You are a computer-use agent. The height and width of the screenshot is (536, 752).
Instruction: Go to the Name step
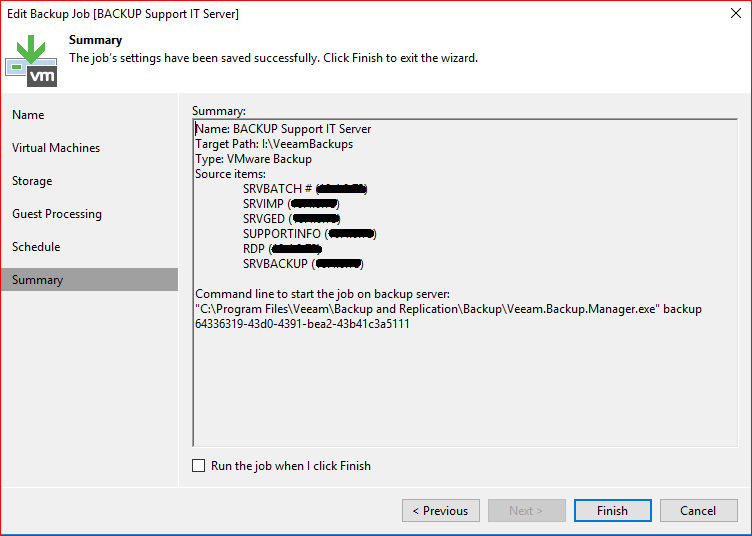(x=28, y=115)
